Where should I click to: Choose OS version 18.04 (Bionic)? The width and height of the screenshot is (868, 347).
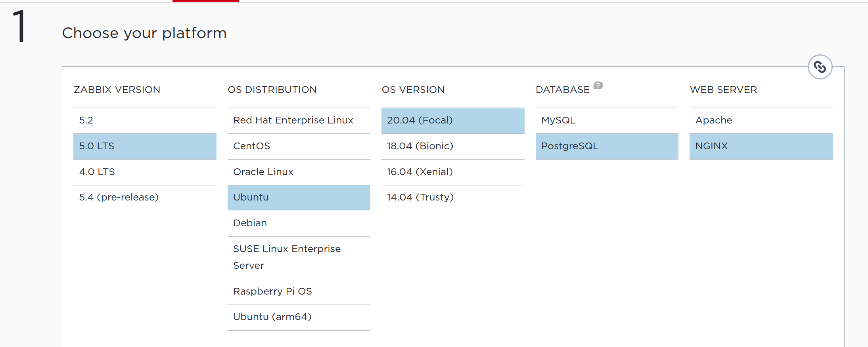[452, 146]
